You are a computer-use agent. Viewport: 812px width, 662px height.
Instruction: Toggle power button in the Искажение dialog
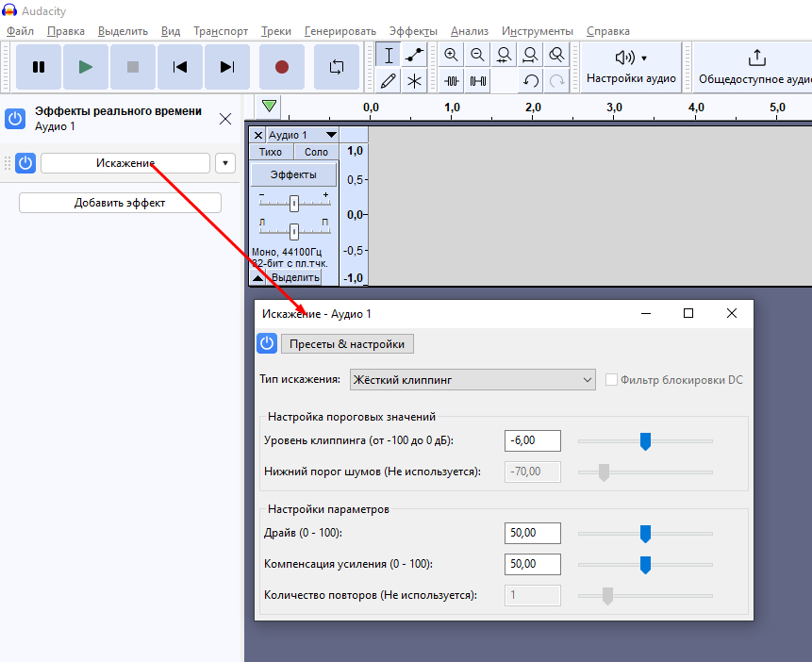(267, 344)
